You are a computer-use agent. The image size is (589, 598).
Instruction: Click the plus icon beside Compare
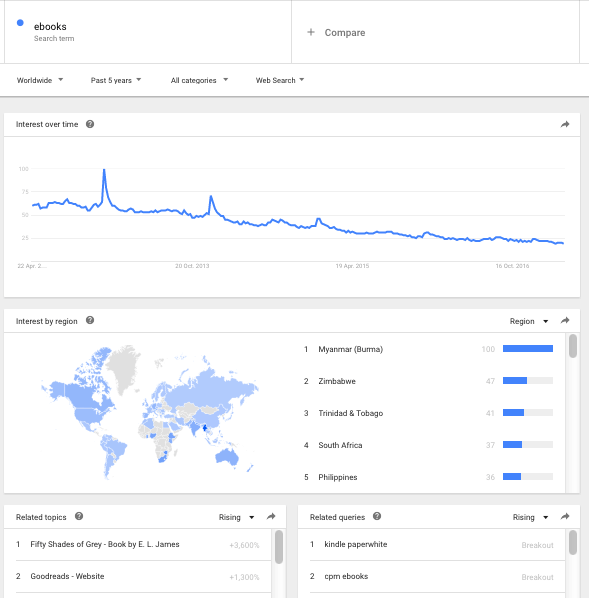click(311, 32)
